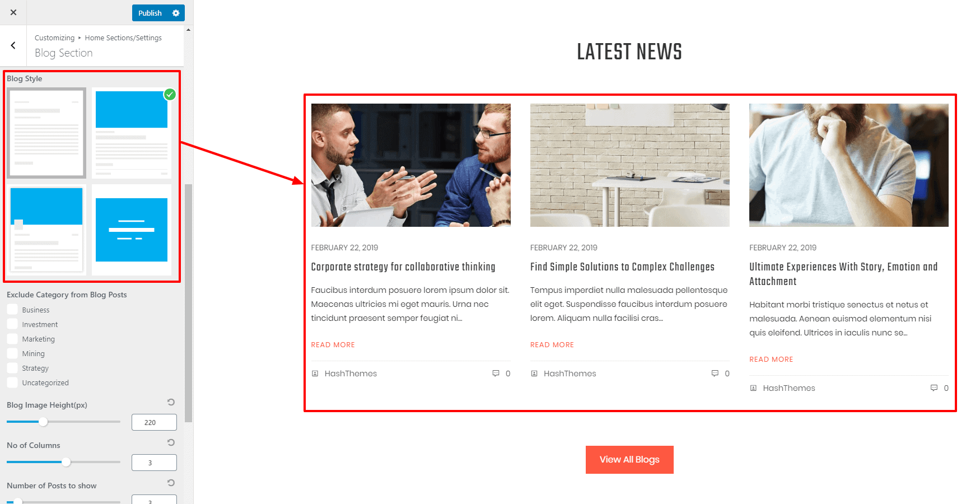
Task: Reset Blog Image Height value icon
Action: (x=171, y=402)
